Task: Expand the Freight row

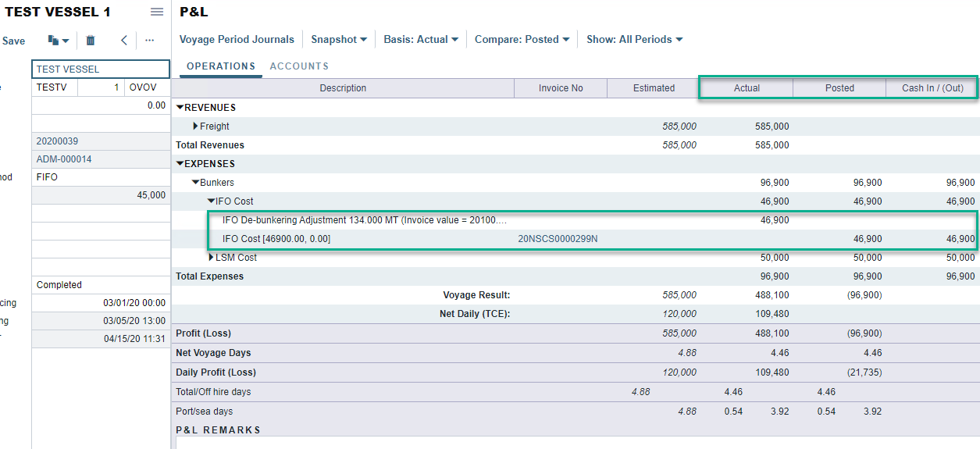Action: click(196, 127)
